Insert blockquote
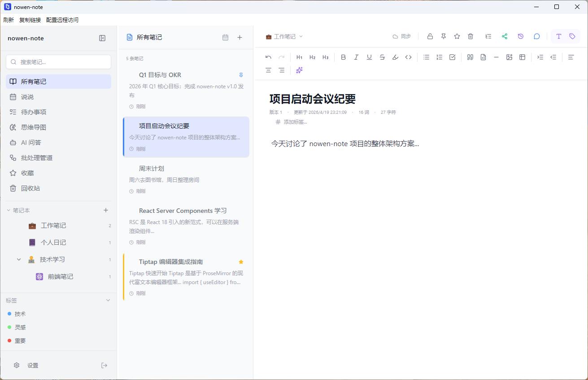Screen dimensions: 588x380 point(470,57)
